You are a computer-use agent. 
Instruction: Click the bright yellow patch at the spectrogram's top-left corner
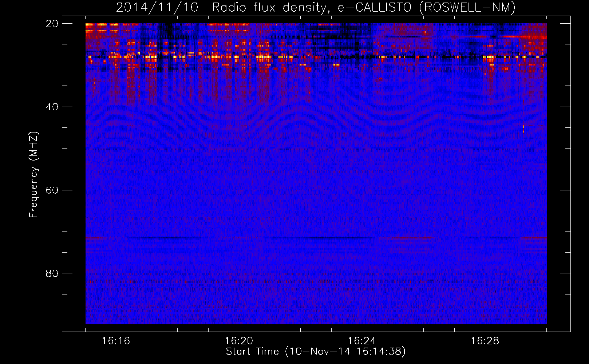pos(92,25)
